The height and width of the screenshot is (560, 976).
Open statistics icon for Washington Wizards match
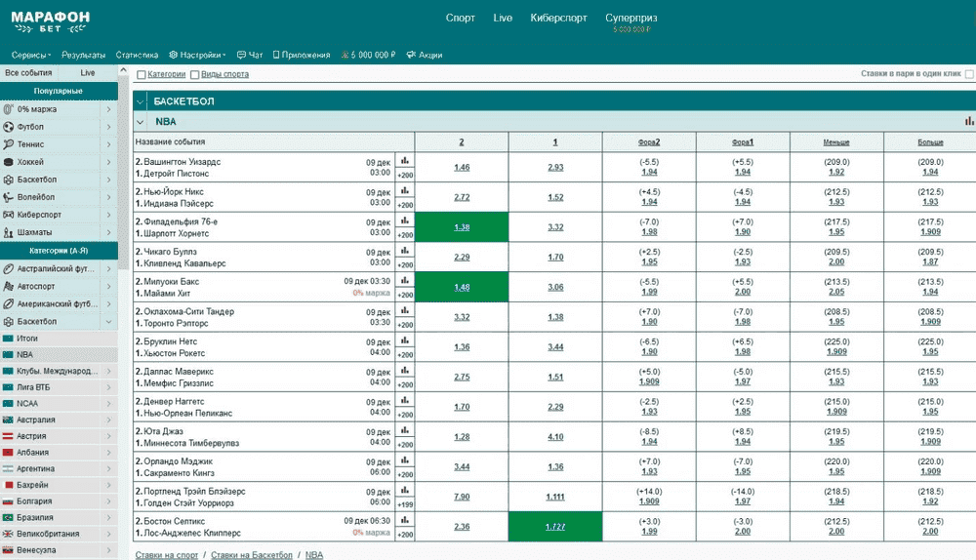click(x=404, y=161)
